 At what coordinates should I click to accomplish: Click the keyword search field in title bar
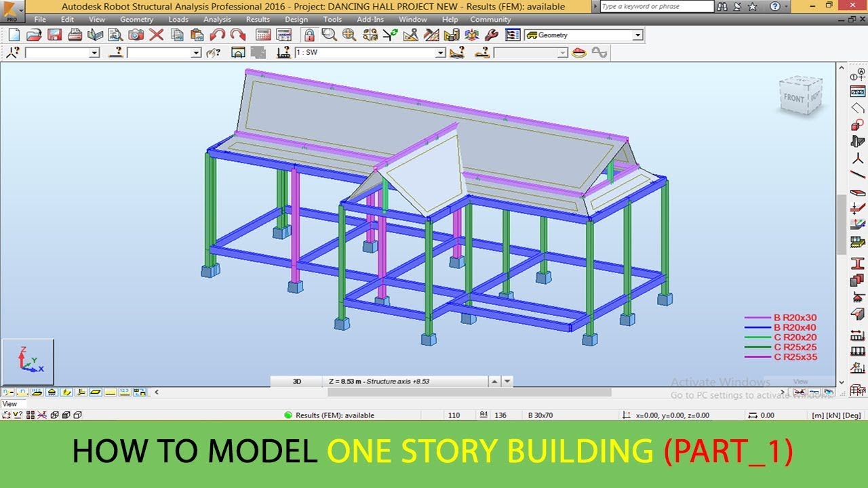656,7
